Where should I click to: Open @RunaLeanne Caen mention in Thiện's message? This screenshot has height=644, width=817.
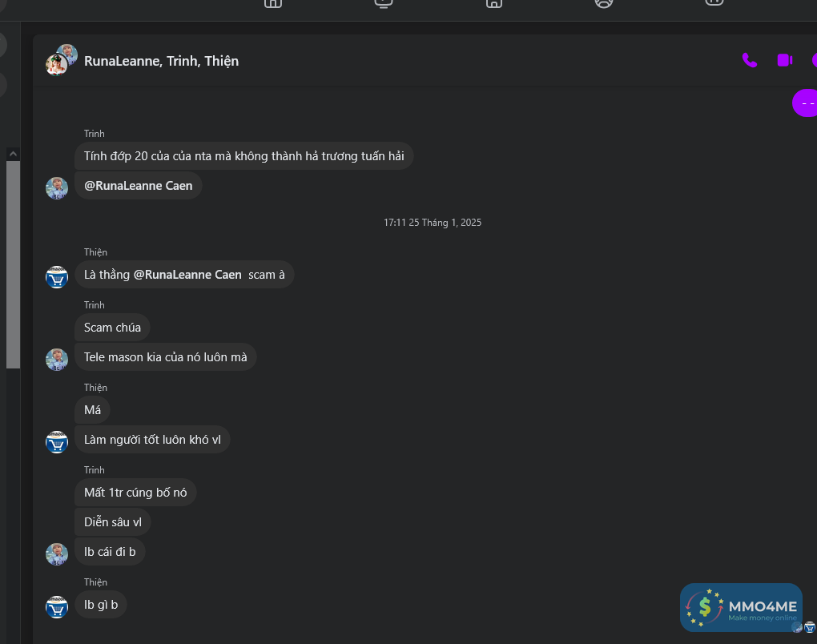point(187,275)
